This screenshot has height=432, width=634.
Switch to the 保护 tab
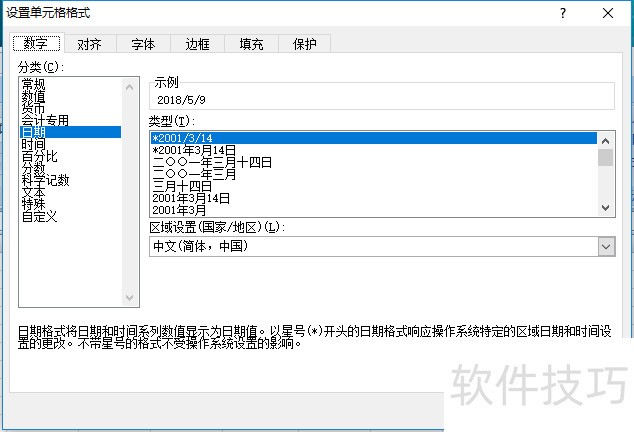point(304,44)
